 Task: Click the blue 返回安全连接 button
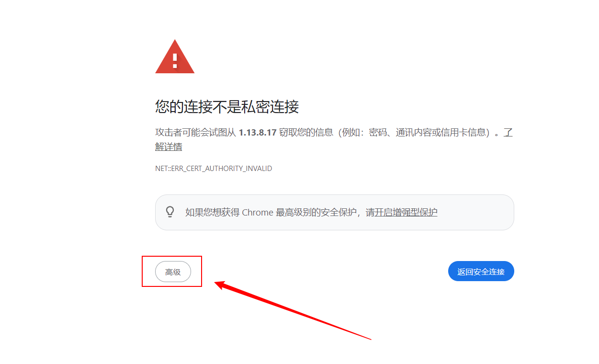coord(481,272)
